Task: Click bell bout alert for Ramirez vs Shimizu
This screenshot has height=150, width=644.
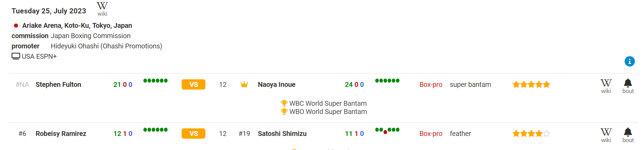Action: pyautogui.click(x=628, y=135)
